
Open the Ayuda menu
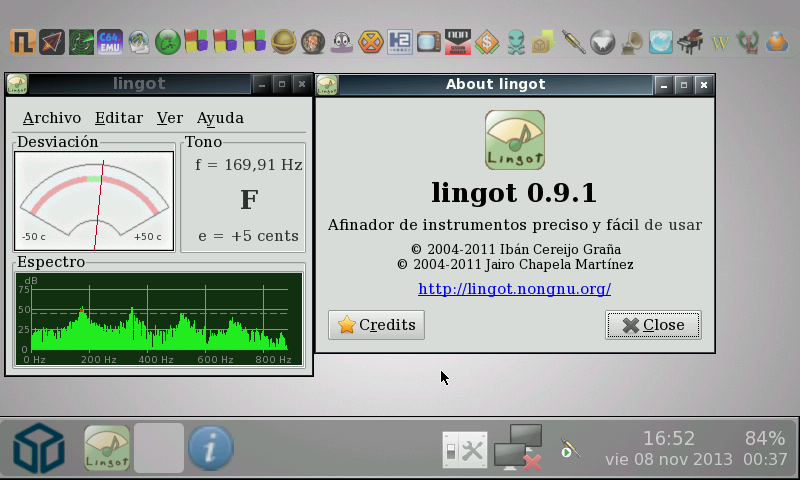click(220, 118)
